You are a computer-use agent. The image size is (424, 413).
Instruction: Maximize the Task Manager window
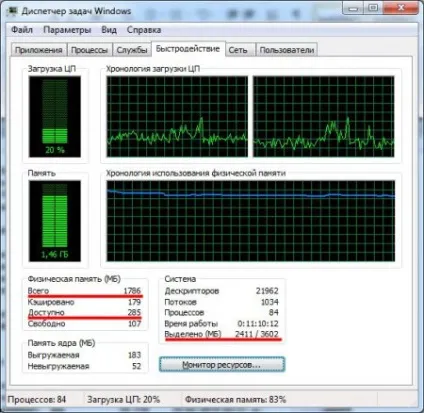click(x=373, y=8)
